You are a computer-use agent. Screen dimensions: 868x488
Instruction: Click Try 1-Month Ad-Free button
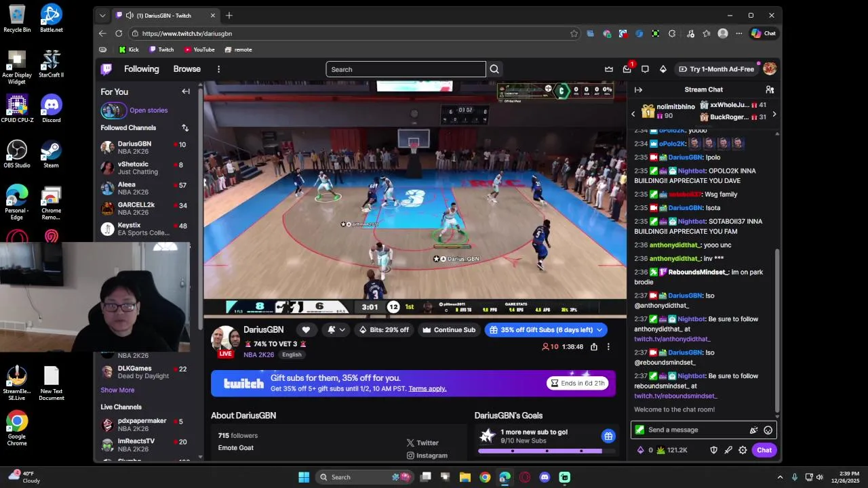[x=716, y=69]
